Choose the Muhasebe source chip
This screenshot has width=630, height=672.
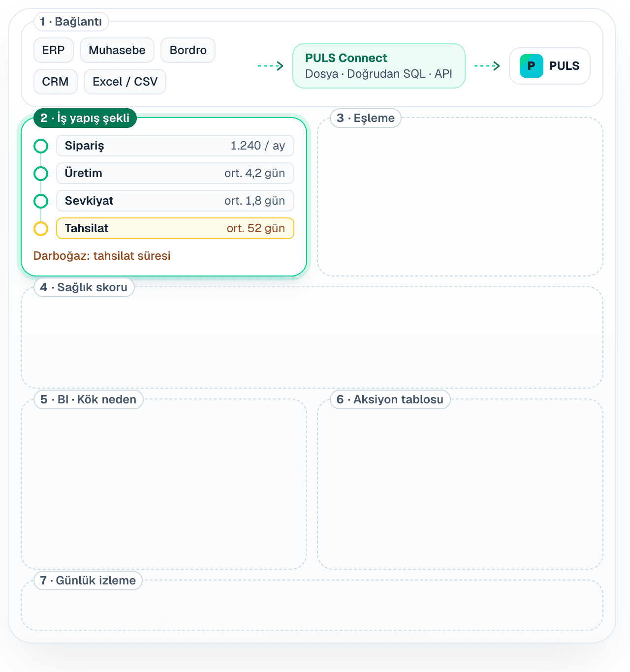pyautogui.click(x=117, y=50)
